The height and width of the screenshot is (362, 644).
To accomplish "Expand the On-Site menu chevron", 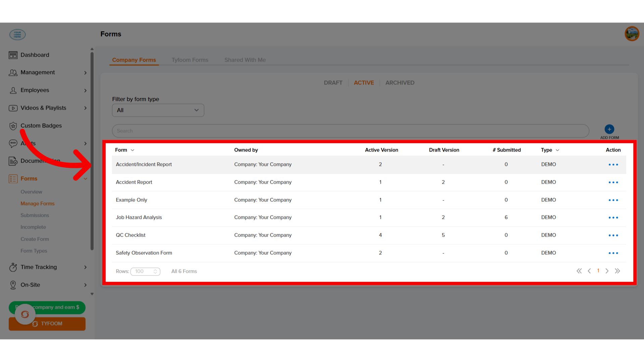I will pos(85,285).
